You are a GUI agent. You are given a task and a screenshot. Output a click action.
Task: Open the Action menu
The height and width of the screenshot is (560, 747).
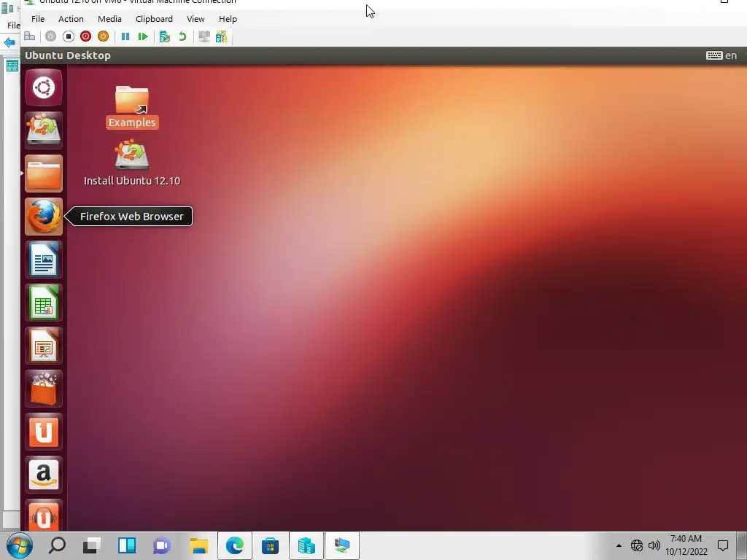pyautogui.click(x=71, y=19)
